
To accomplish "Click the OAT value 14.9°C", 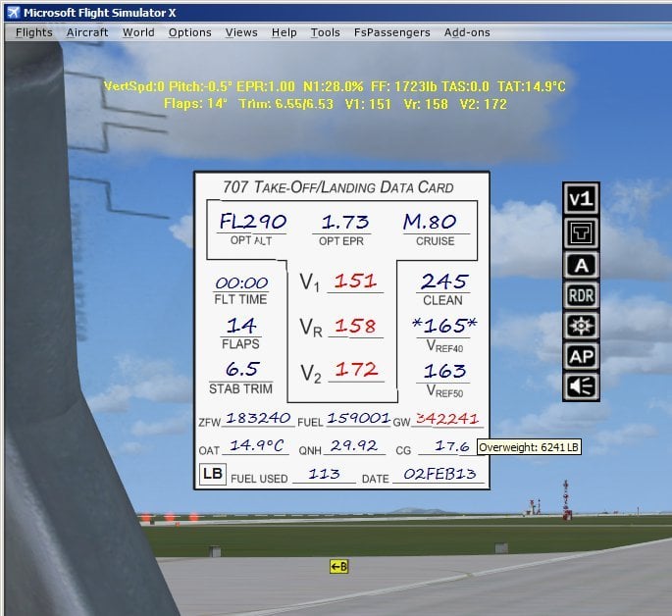I will pos(257,445).
